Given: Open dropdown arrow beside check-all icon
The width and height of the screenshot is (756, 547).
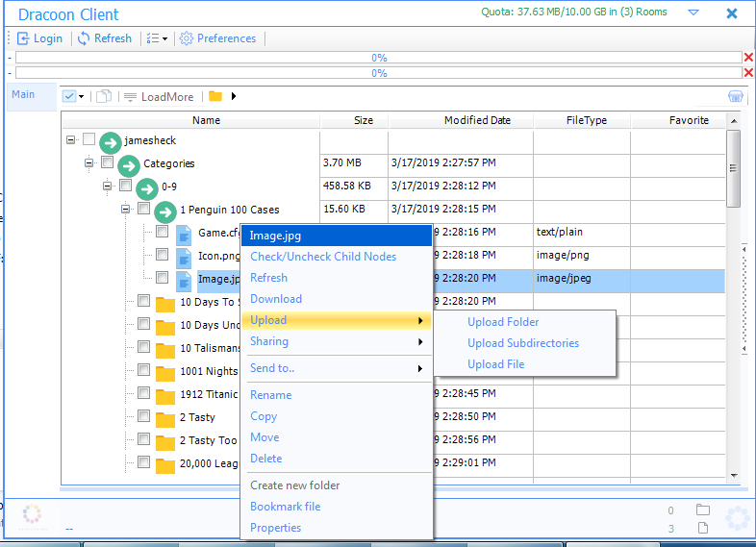Looking at the screenshot, I should pyautogui.click(x=81, y=96).
